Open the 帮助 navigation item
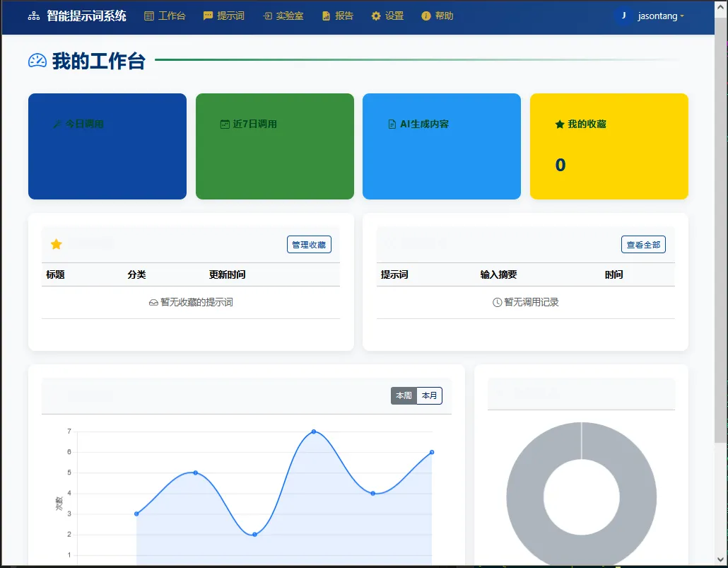 (x=438, y=16)
